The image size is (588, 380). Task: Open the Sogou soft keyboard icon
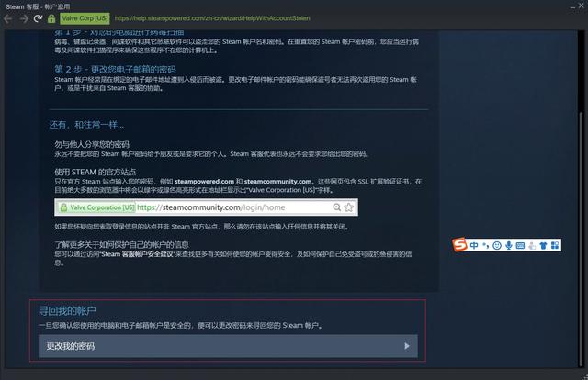point(520,245)
